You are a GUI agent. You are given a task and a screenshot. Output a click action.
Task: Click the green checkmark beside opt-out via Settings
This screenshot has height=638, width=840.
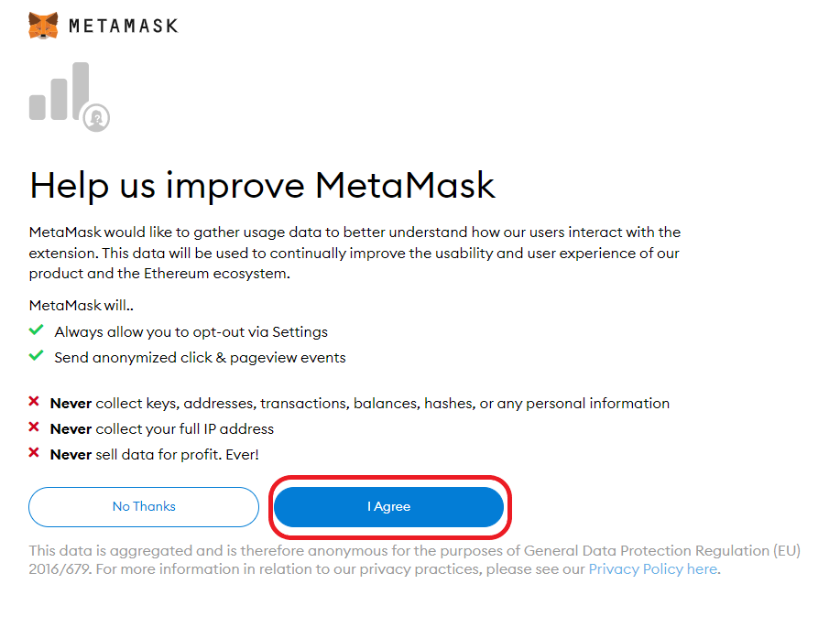(x=36, y=330)
